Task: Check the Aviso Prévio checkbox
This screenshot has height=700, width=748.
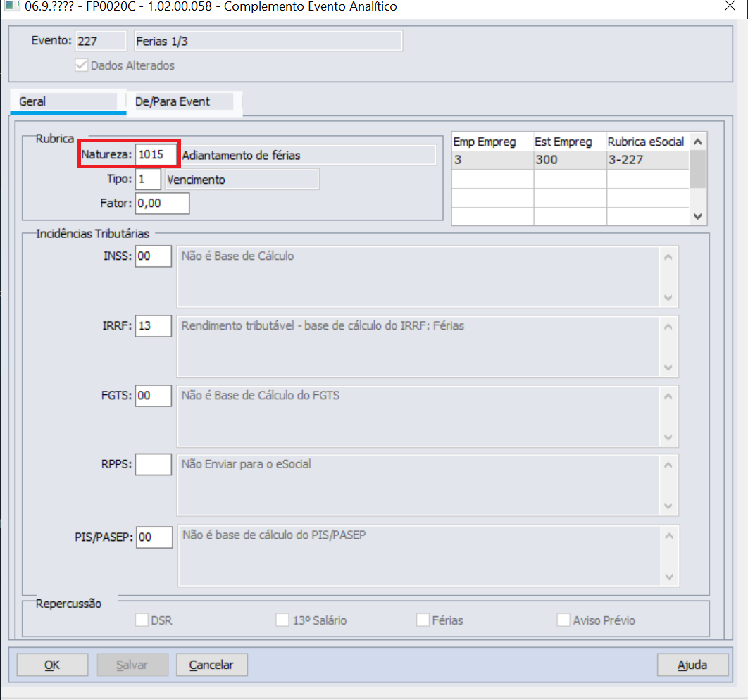Action: click(563, 620)
